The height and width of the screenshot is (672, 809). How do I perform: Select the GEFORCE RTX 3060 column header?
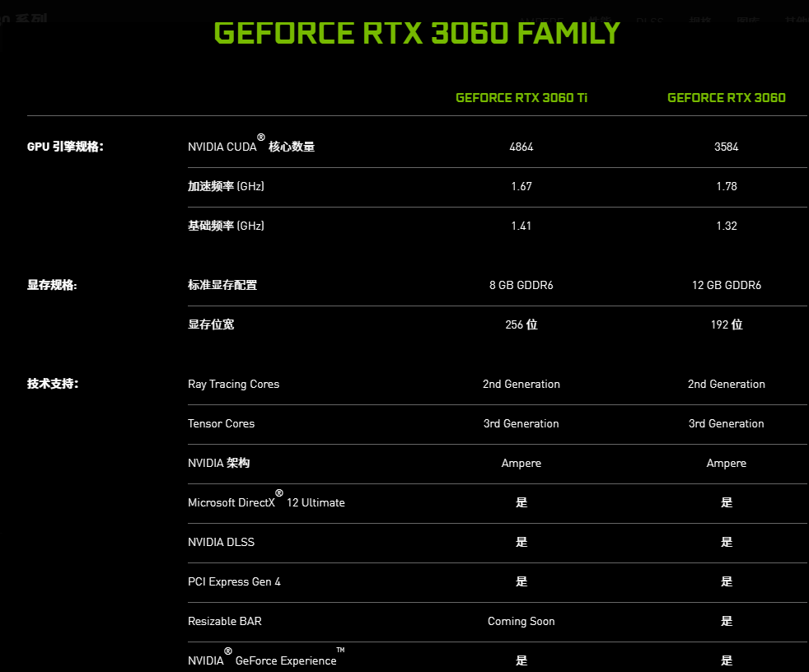(x=726, y=97)
